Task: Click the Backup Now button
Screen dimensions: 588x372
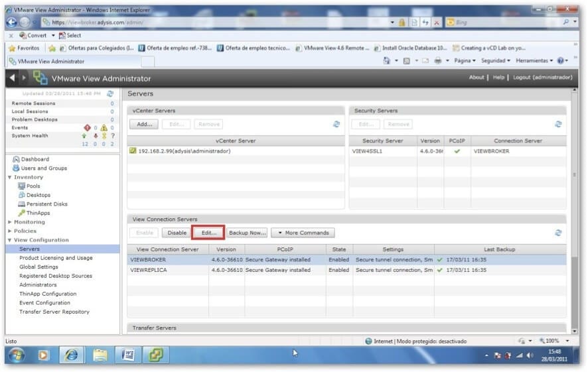Action: click(x=247, y=233)
